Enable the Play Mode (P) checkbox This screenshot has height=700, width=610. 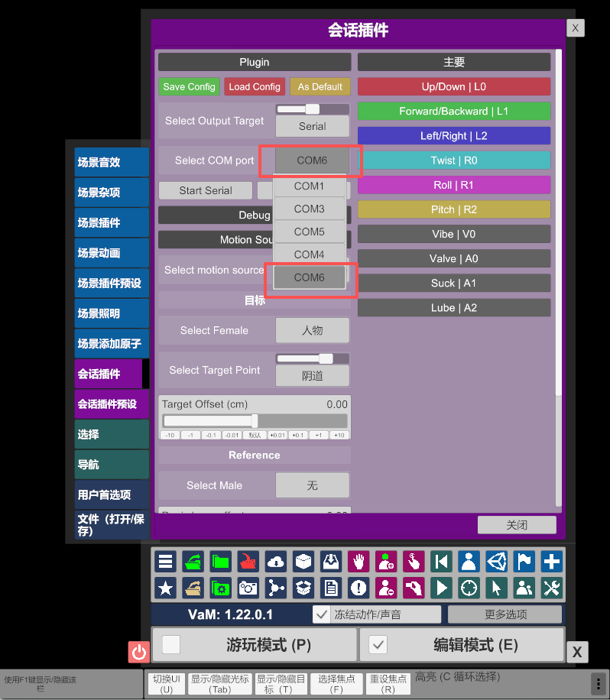[x=171, y=645]
